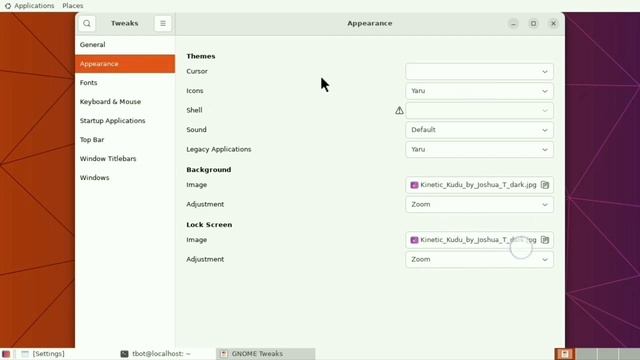640x360 pixels.
Task: Go to Top Bar settings
Action: pos(125,140)
